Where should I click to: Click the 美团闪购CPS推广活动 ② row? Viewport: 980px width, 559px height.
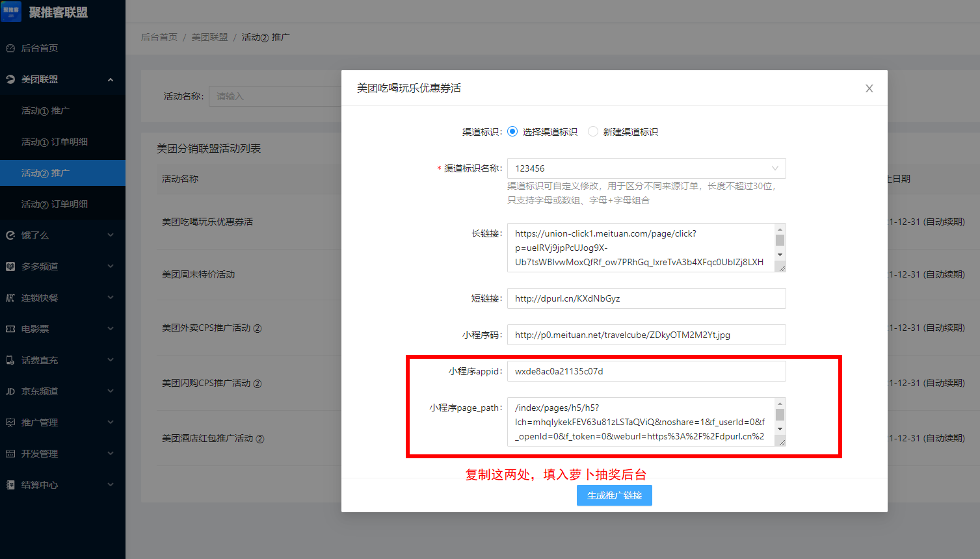click(x=212, y=383)
